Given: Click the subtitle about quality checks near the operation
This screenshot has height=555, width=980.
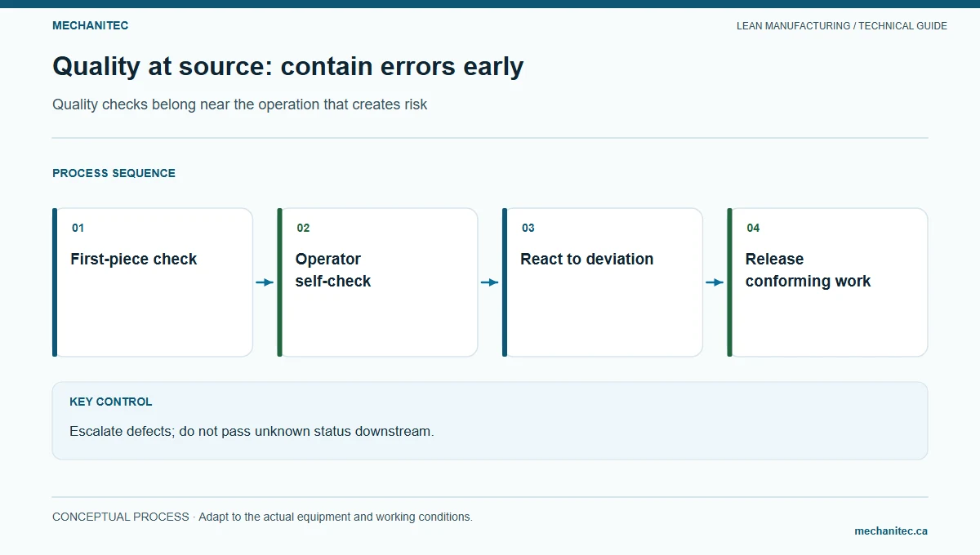Looking at the screenshot, I should (239, 104).
